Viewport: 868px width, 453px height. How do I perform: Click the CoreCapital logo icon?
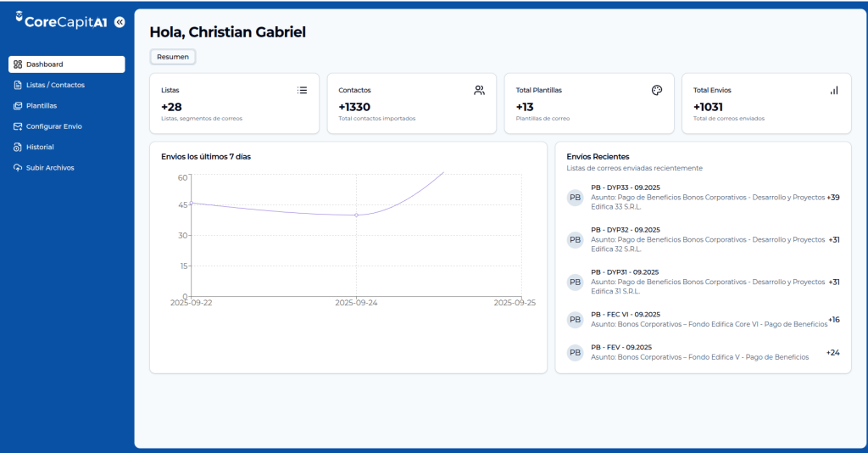(x=19, y=17)
